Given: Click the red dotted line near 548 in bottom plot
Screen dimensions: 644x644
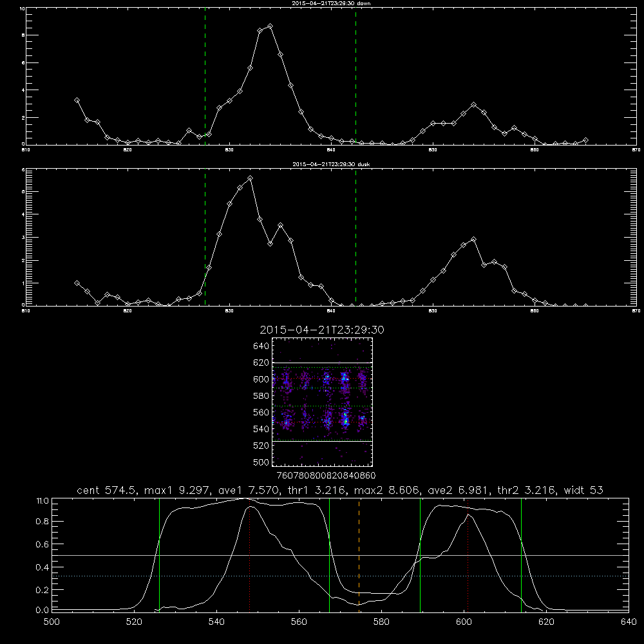Looking at the screenshot, I should (249, 555).
